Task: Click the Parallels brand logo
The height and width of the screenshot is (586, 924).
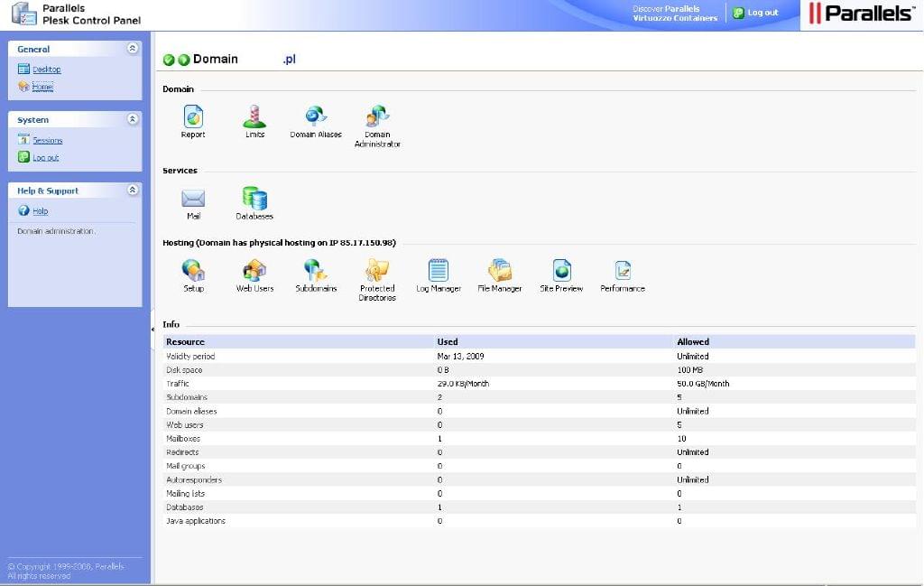Action: [862, 13]
